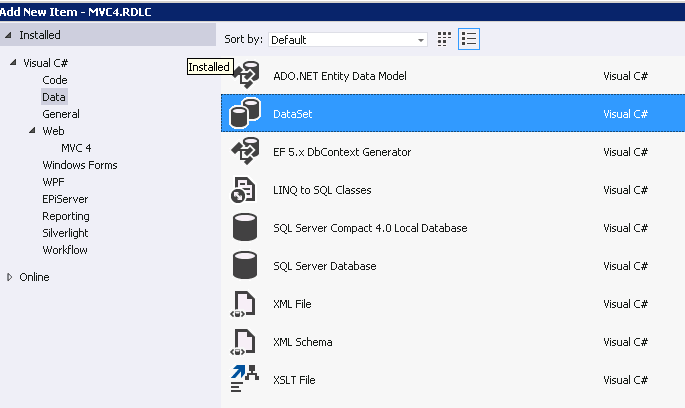Click the DataSet cylinders icon
The height and width of the screenshot is (408, 685).
(x=245, y=113)
